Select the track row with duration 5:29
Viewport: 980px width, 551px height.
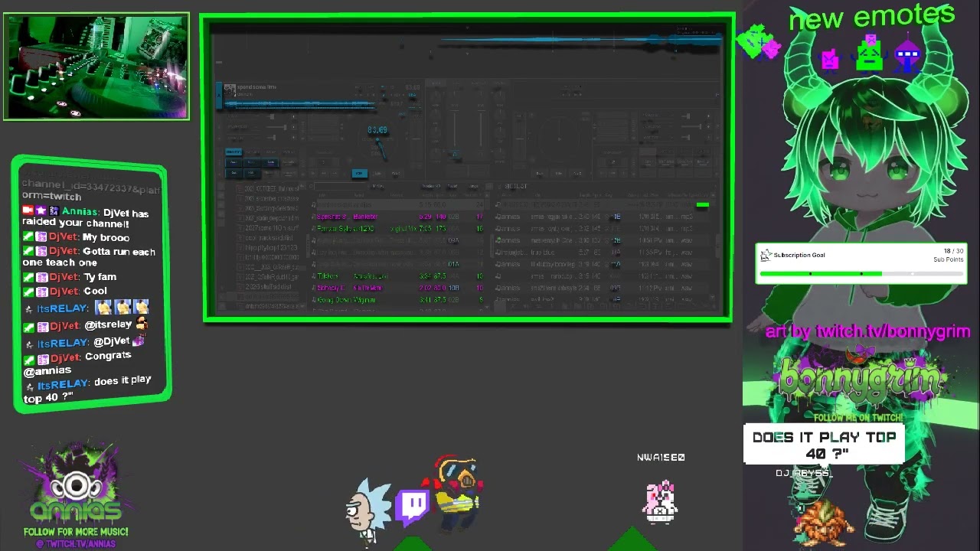tap(397, 217)
